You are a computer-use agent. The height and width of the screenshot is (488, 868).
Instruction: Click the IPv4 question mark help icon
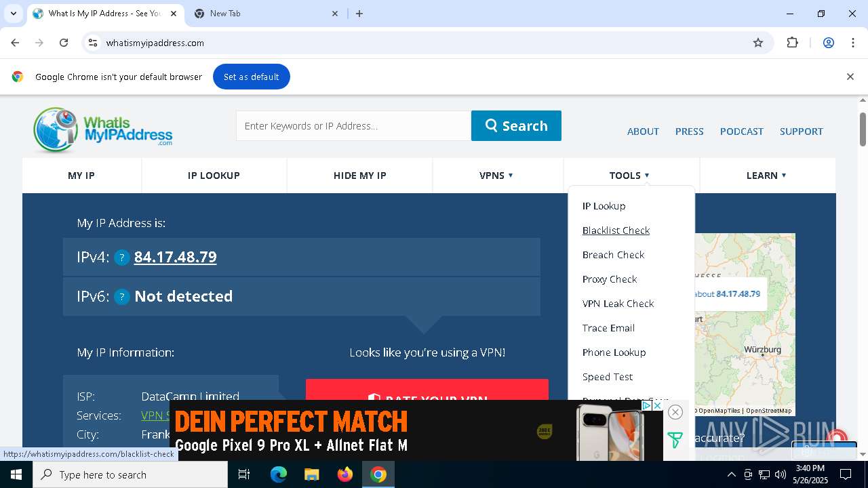pos(122,258)
